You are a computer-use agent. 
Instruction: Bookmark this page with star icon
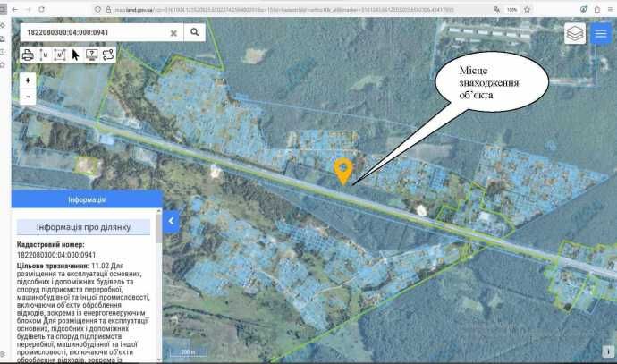(528, 10)
